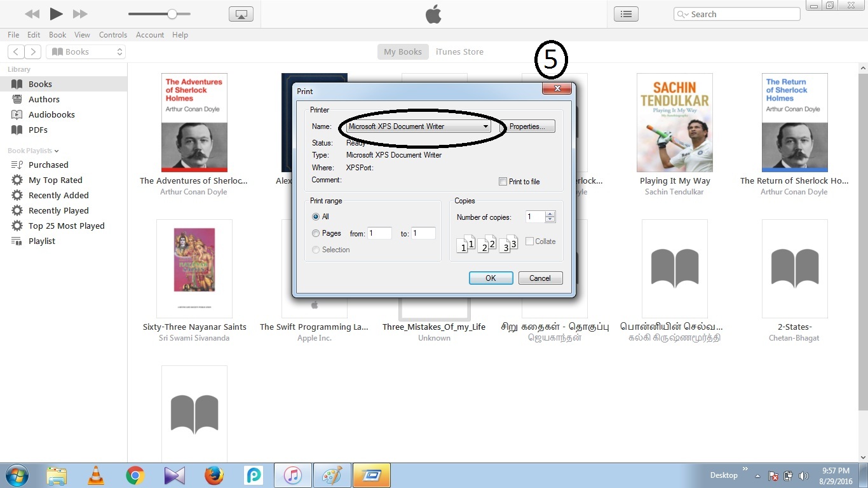
Task: Expand the Books media type dropdown
Action: 86,52
